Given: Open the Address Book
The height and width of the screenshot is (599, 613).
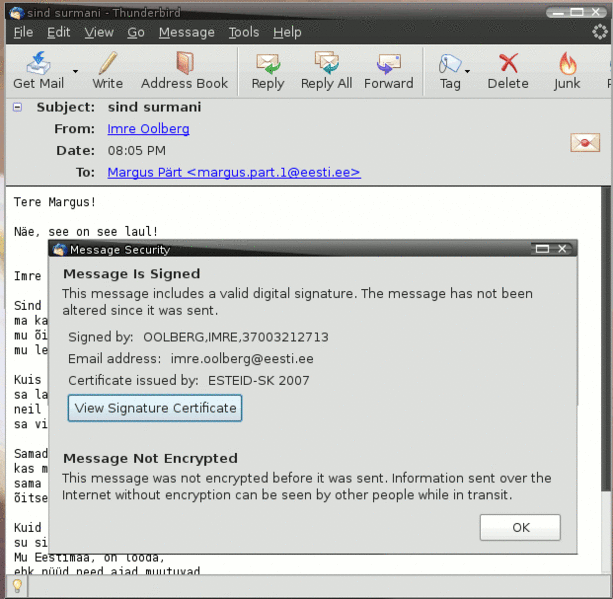Looking at the screenshot, I should coord(185,71).
